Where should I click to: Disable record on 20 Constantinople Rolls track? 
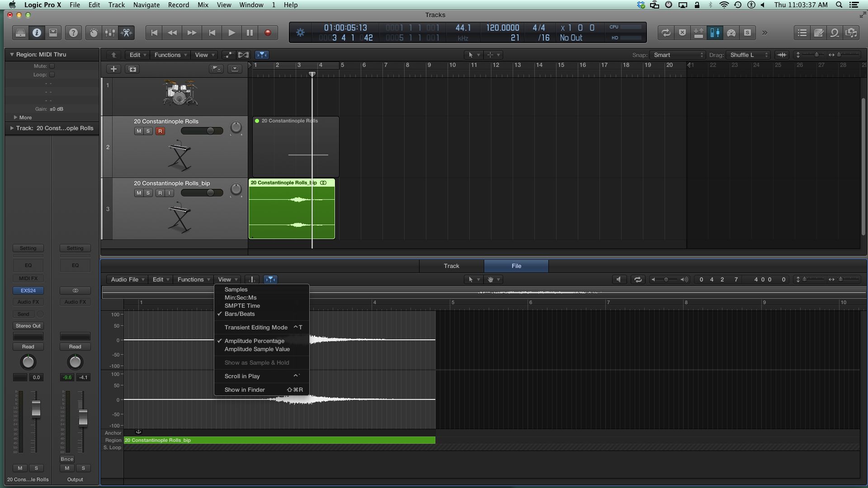coord(160,131)
